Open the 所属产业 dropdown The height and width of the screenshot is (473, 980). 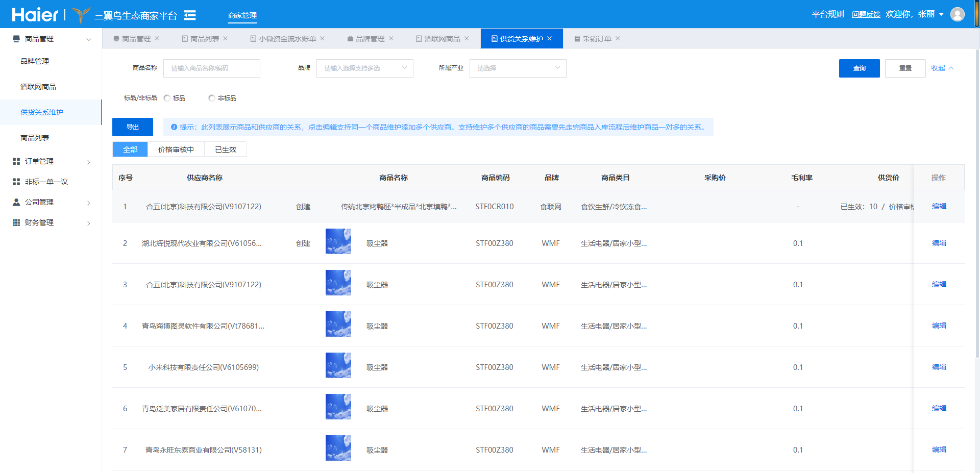tap(518, 68)
